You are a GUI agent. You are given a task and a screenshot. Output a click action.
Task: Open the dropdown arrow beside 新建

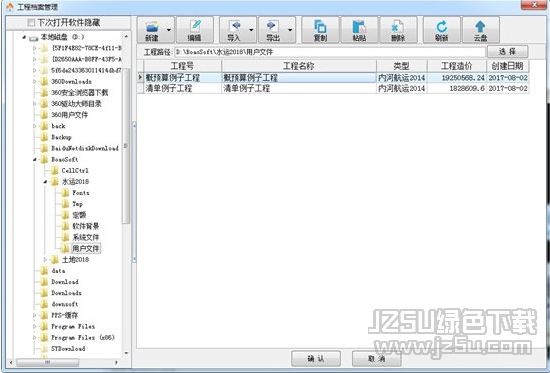[169, 30]
